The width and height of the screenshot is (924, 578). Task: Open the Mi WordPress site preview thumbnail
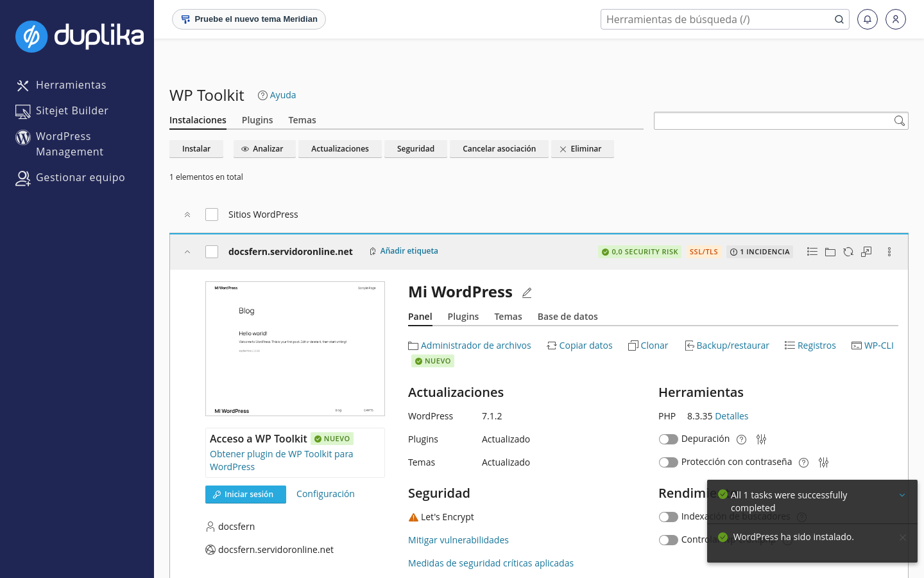point(295,349)
